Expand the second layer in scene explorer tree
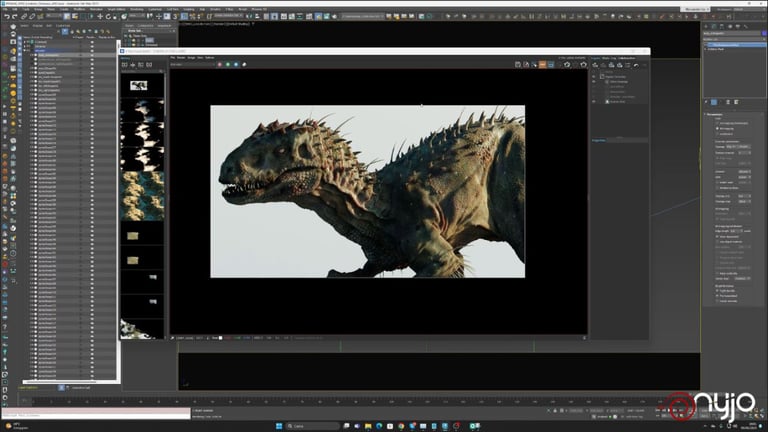This screenshot has width=768, height=432. click(24, 46)
